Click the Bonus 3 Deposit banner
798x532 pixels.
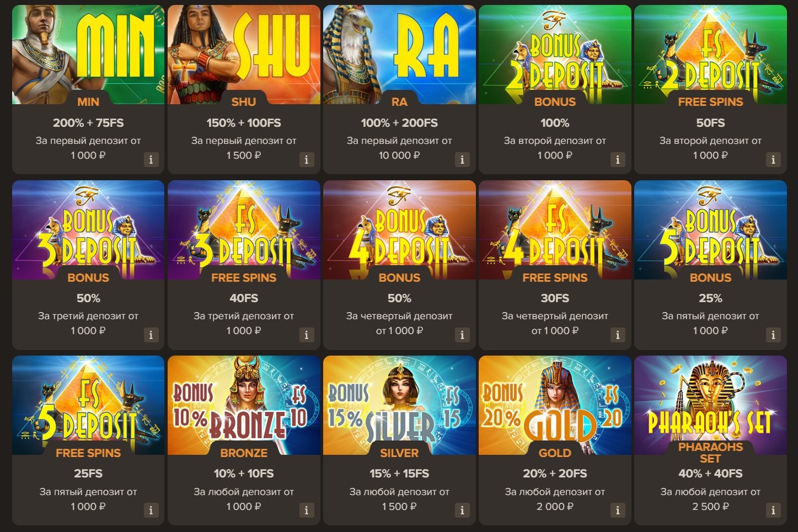(88, 230)
